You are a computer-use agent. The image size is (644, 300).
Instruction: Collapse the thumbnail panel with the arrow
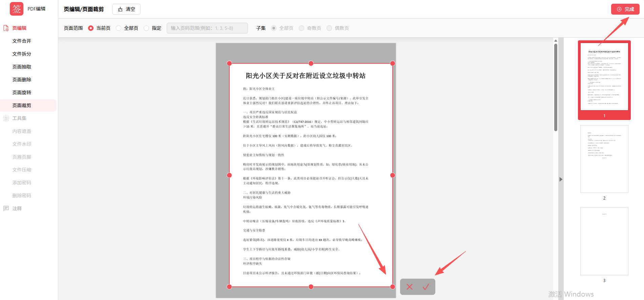[x=561, y=179]
